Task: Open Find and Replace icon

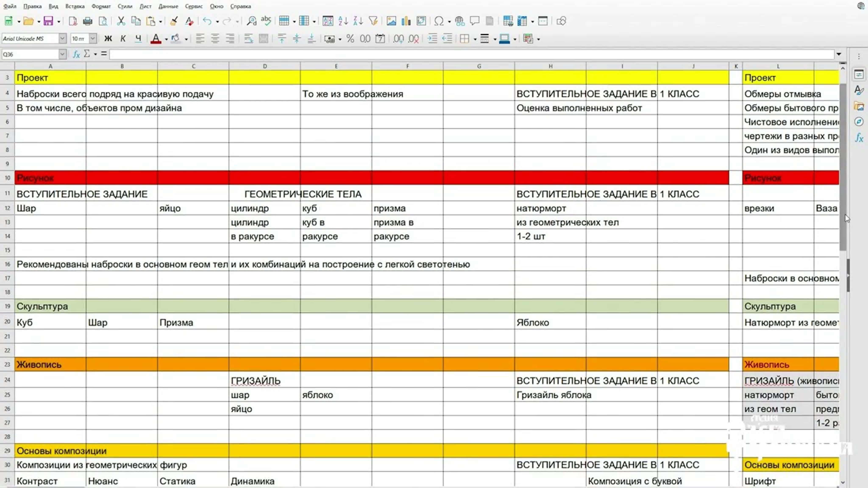Action: pos(251,21)
